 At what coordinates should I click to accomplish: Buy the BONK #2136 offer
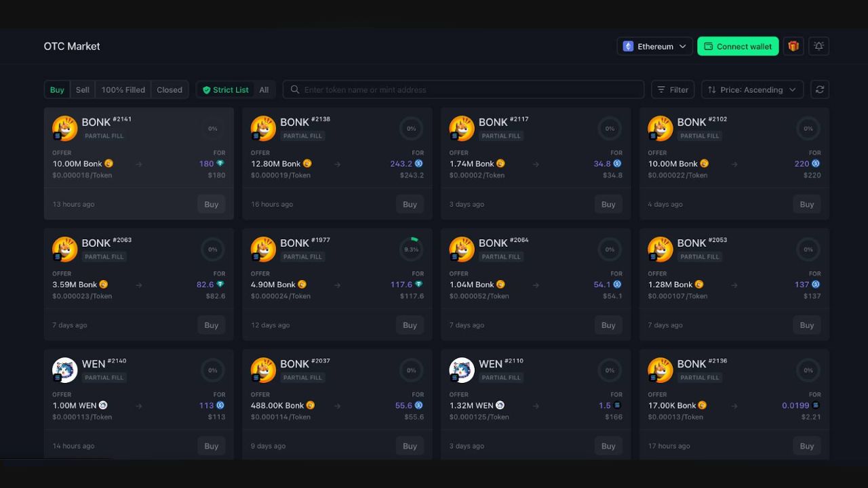[x=807, y=446]
